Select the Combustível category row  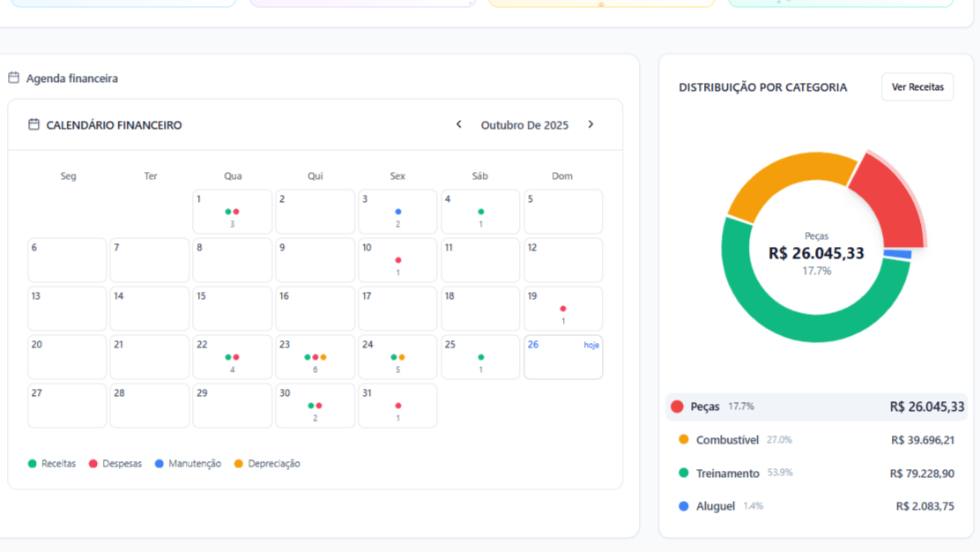816,440
